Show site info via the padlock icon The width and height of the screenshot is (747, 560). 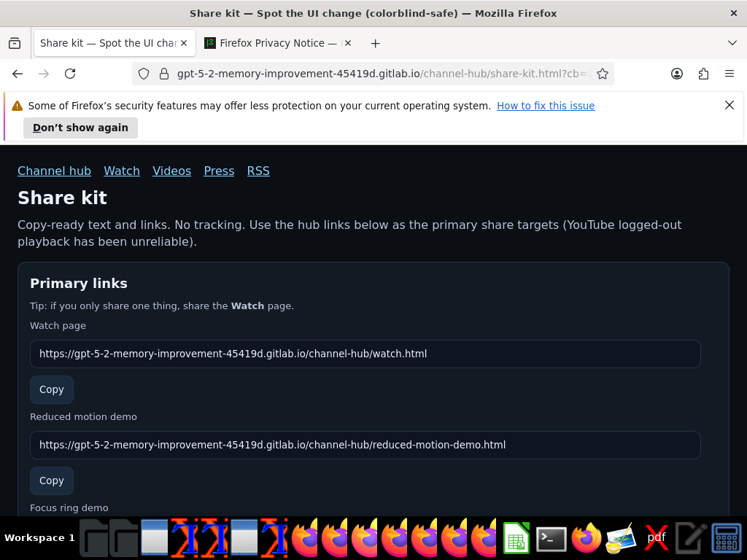point(164,74)
